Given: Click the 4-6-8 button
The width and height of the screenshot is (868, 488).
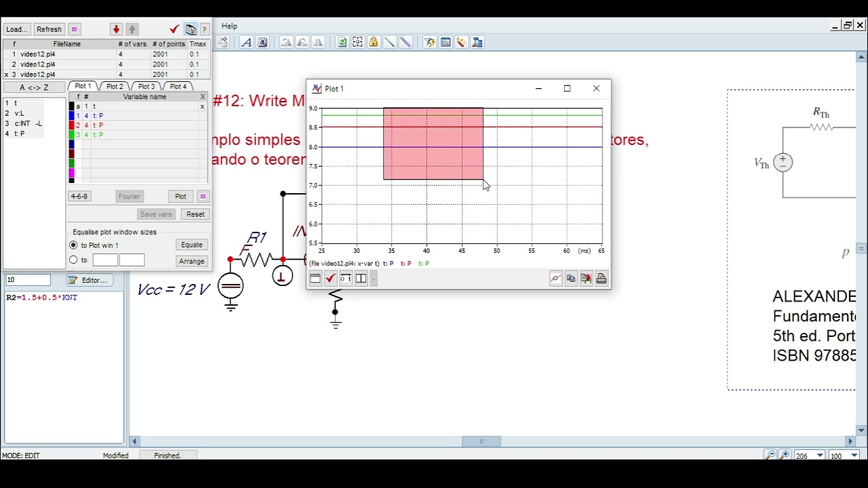Looking at the screenshot, I should click(79, 197).
